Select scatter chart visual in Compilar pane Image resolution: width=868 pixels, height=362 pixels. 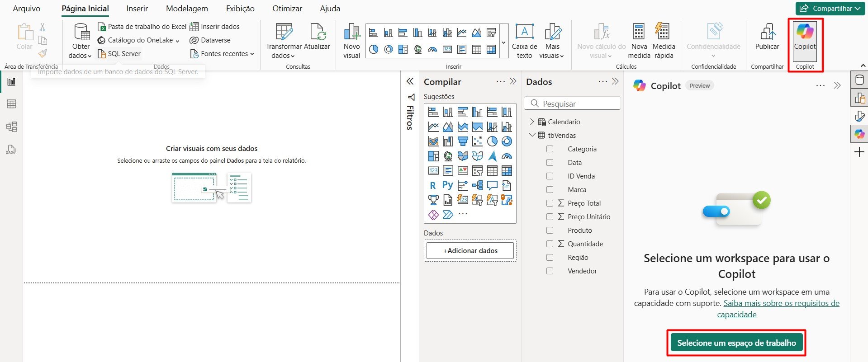[x=477, y=141]
